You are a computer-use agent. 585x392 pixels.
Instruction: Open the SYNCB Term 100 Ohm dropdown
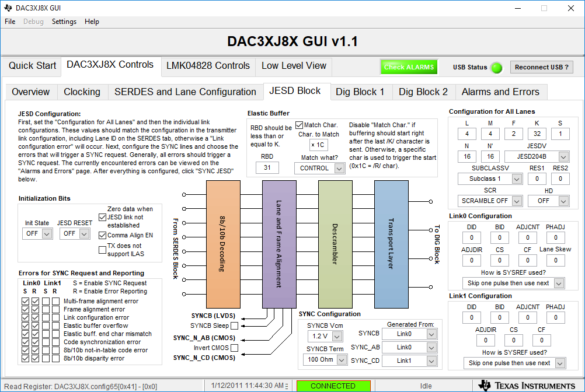coord(325,360)
